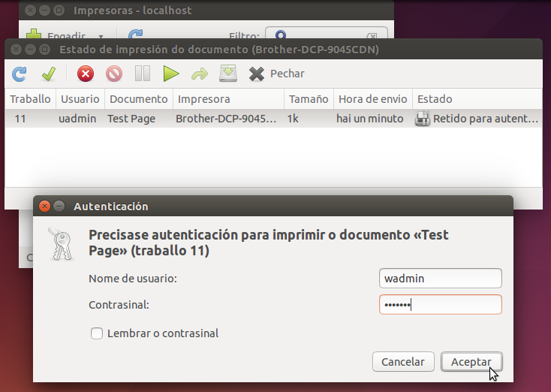Click the refresh icon in Impresoras window
Screen dimensions: 551x392
pyautogui.click(x=136, y=34)
